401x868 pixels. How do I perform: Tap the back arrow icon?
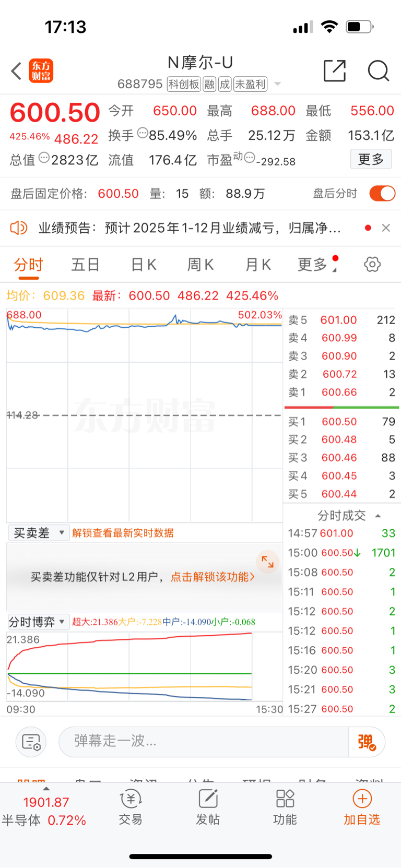coord(16,71)
